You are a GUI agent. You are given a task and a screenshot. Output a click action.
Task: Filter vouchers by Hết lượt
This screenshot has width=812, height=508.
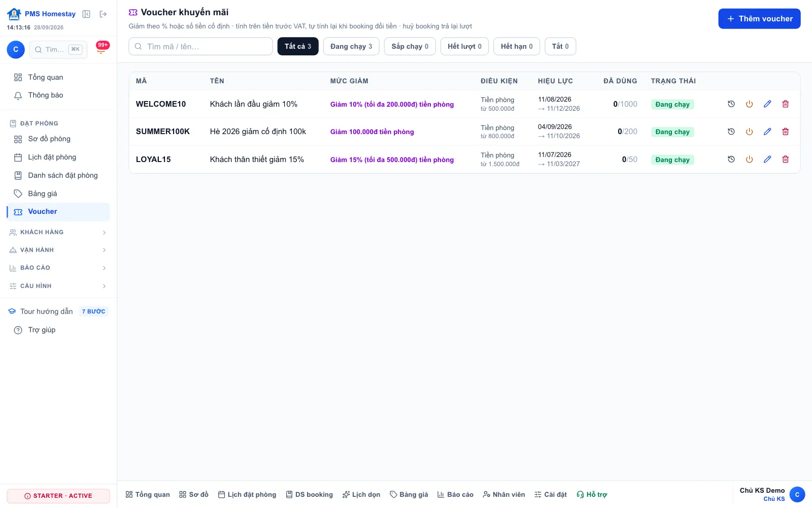pos(464,46)
